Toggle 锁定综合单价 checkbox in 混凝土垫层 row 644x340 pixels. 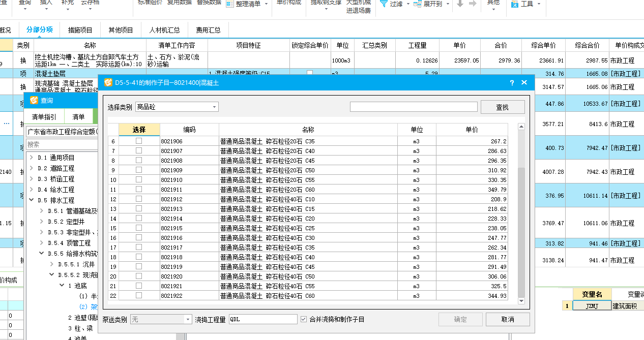[x=310, y=74]
